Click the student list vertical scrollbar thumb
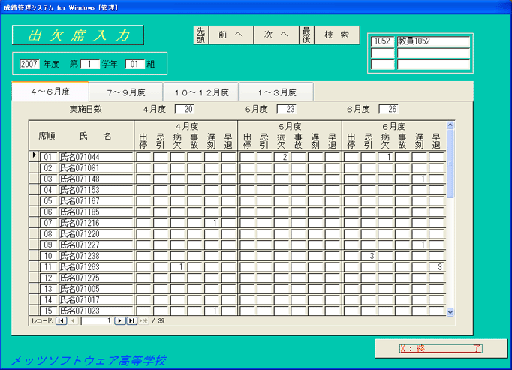512x370 pixels. pyautogui.click(x=450, y=163)
